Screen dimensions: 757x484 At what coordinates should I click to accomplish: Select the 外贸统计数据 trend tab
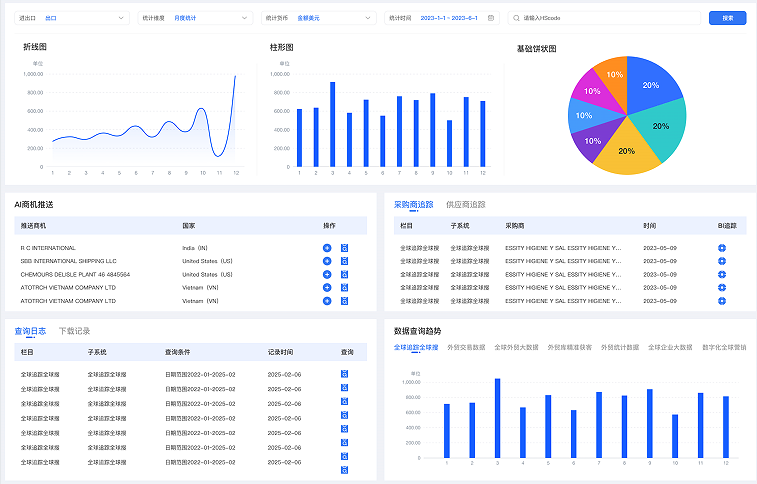[x=620, y=347]
